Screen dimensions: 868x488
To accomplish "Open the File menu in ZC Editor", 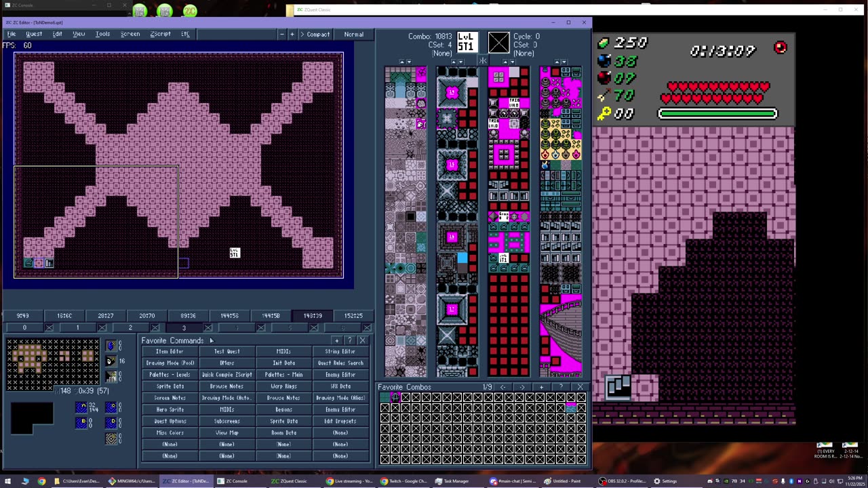I will (x=12, y=34).
